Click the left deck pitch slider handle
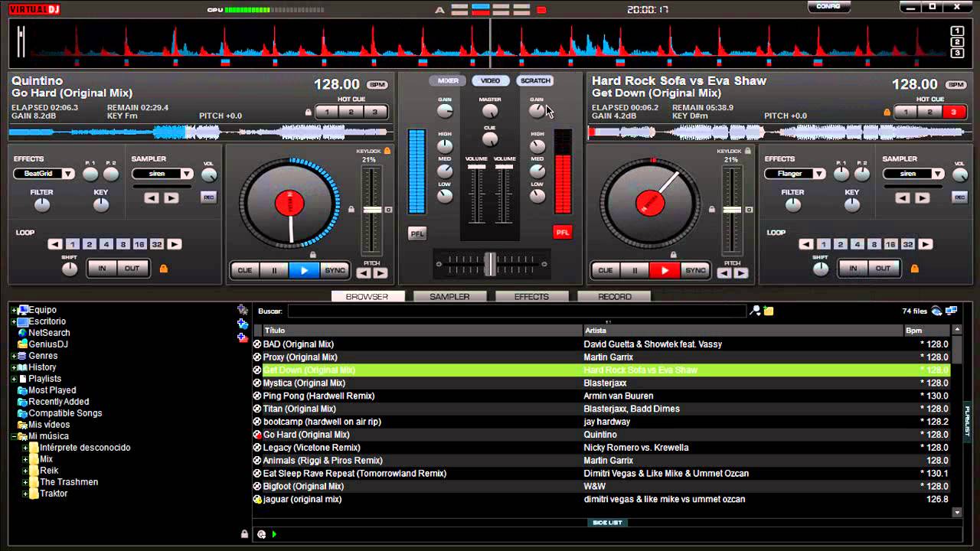The height and width of the screenshot is (551, 980). 372,209
